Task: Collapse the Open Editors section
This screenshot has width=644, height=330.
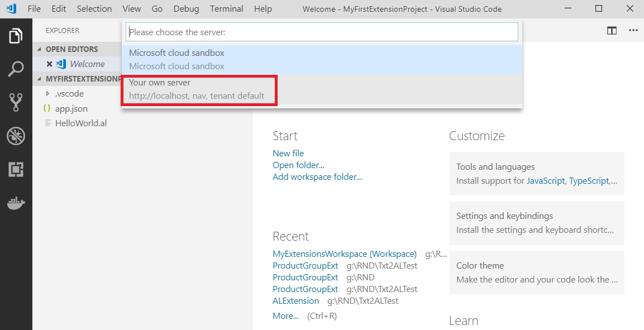Action: click(x=40, y=49)
